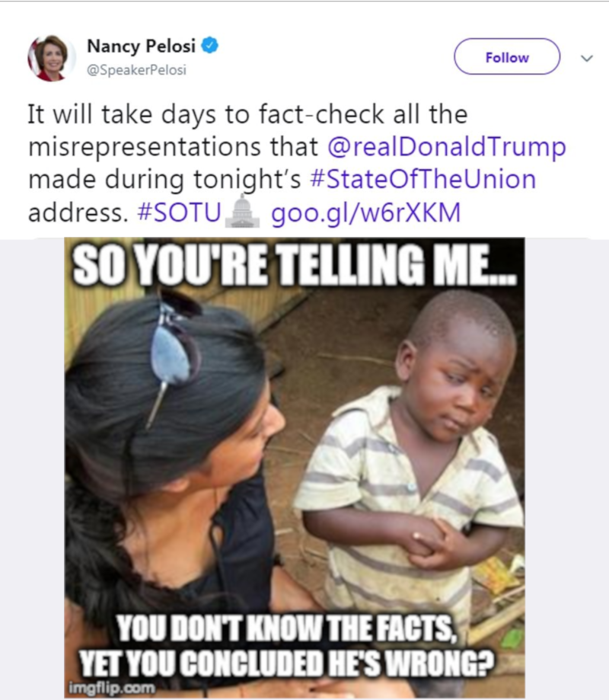Click the blue verified badge
This screenshot has height=700, width=609.
tap(209, 45)
